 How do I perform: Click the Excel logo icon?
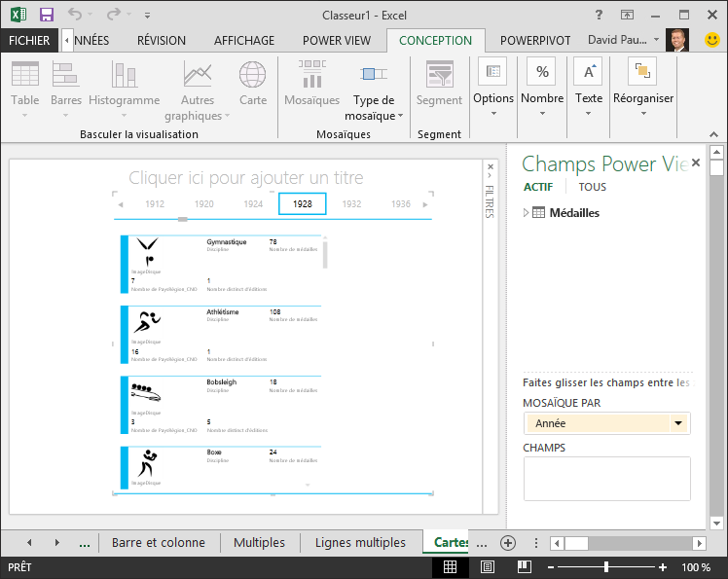(x=18, y=15)
